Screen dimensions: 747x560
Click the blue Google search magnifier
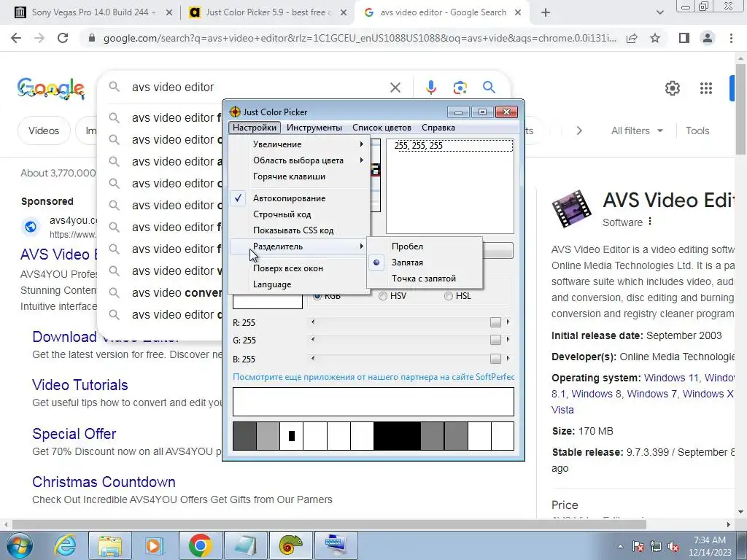489,87
